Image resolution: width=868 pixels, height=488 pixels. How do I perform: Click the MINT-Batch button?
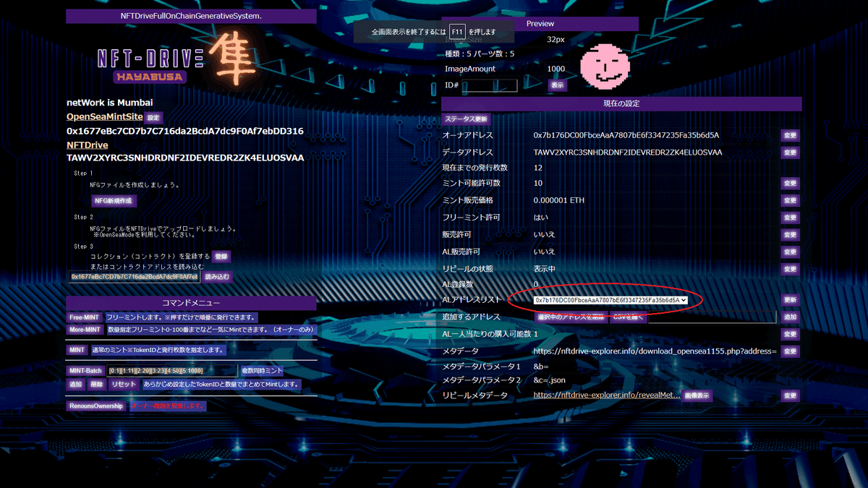[85, 371]
